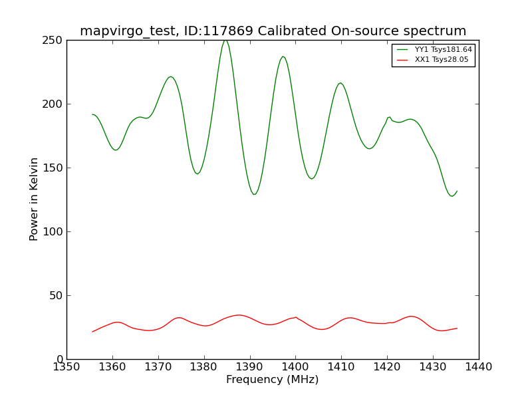Click the 1390 x-axis tick label

point(250,367)
